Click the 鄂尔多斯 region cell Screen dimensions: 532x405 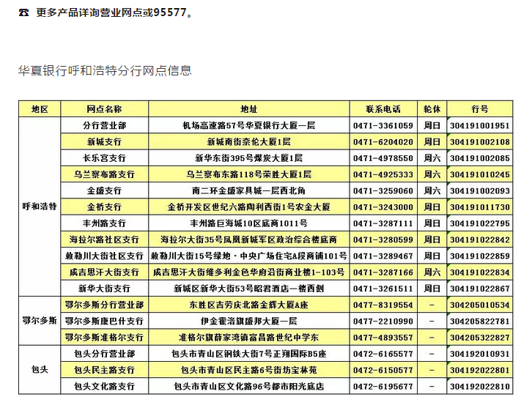40,321
